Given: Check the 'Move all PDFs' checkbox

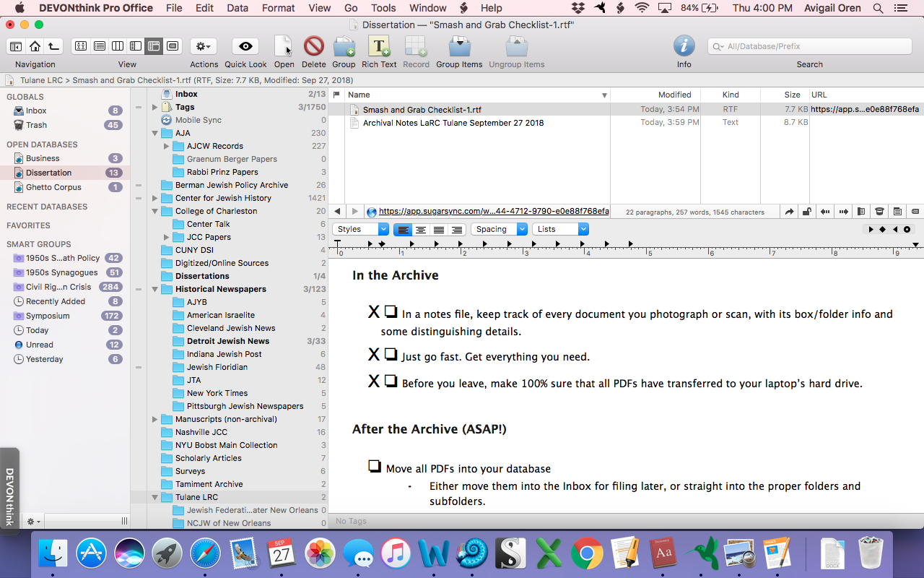Looking at the screenshot, I should click(375, 466).
